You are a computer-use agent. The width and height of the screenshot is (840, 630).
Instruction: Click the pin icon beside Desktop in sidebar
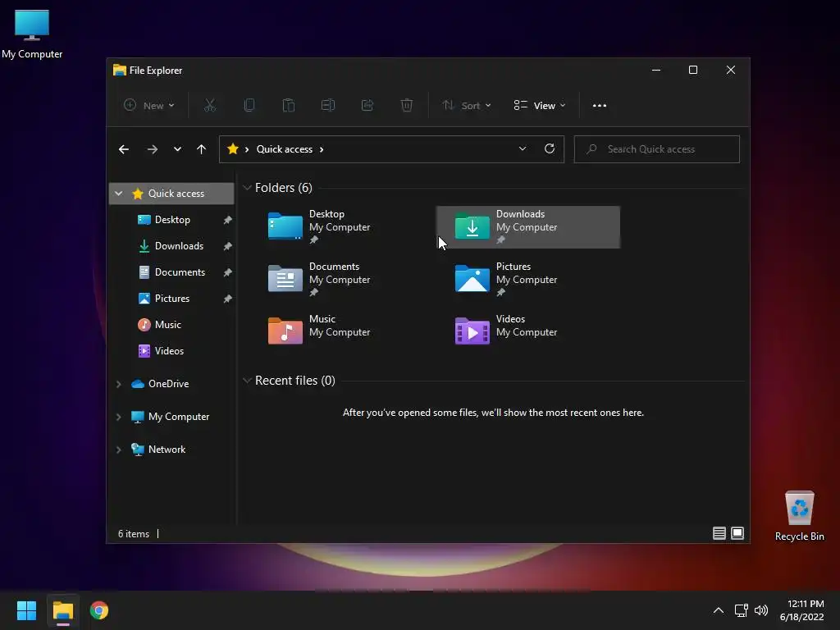click(227, 220)
